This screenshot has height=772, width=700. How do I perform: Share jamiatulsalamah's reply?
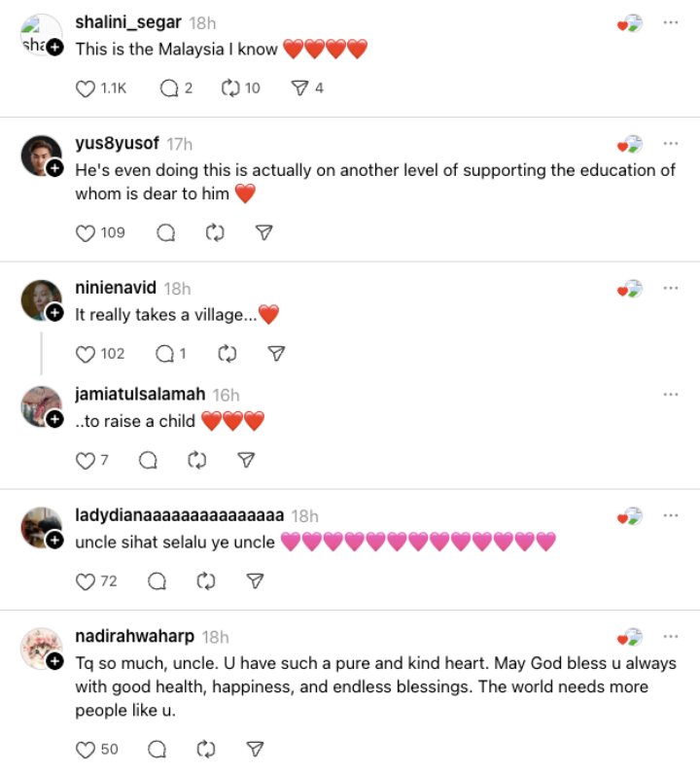pos(246,460)
